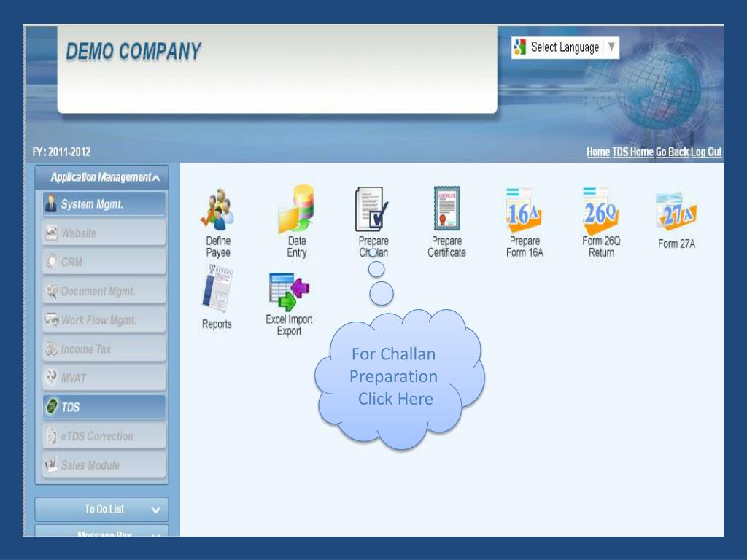Click the Income Tax sidebar icon
Viewport: 747px width, 560px height.
pyautogui.click(x=51, y=349)
